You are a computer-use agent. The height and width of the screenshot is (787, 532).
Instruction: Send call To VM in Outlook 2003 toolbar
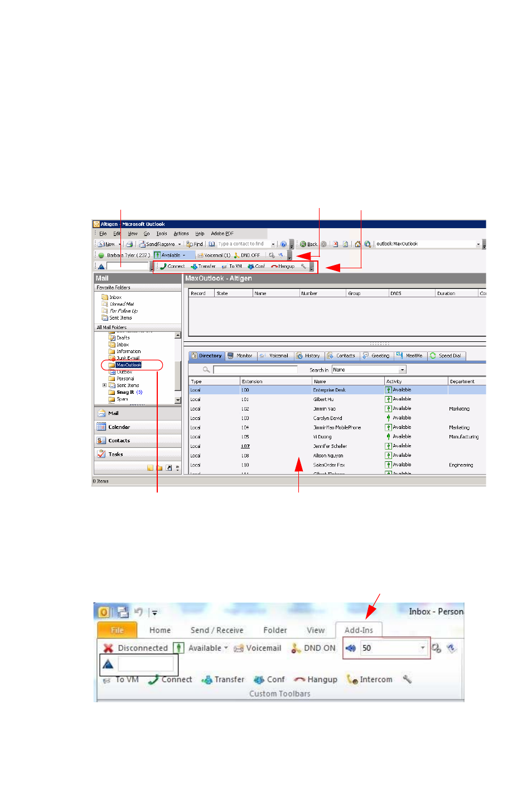click(231, 267)
